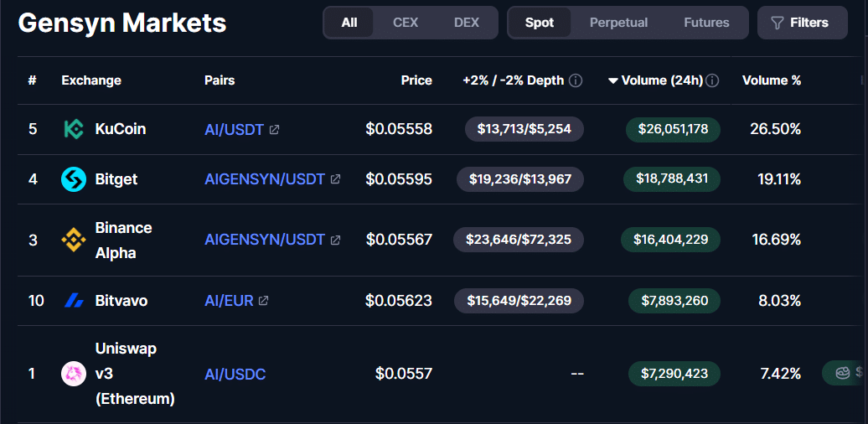The image size is (868, 424).
Task: Click Binance Alpha volume $16,404,229
Action: [671, 240]
